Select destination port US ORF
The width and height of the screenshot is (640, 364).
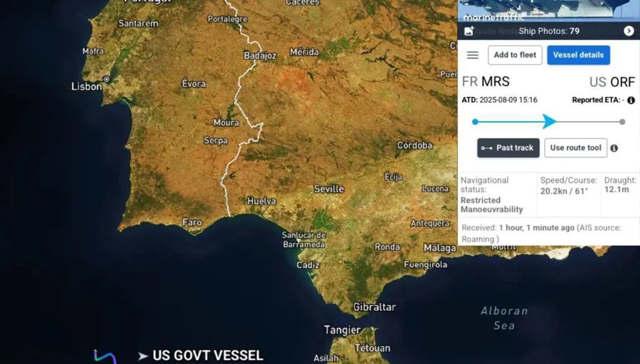(612, 82)
